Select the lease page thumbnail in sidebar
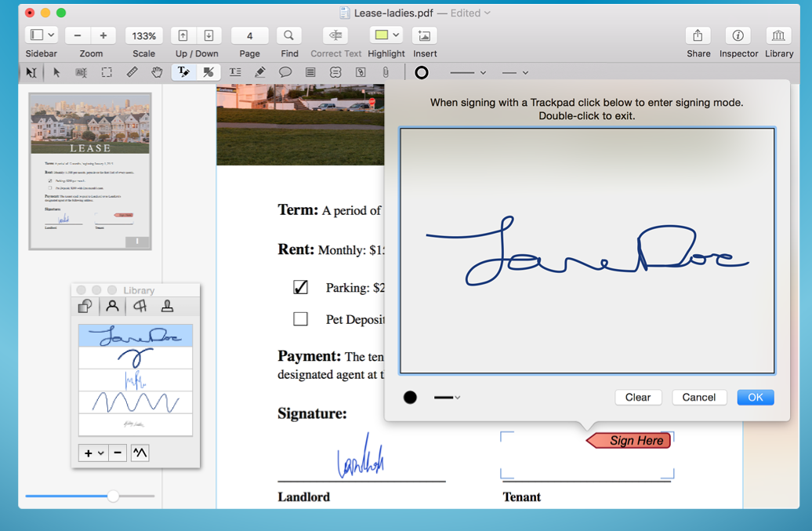The width and height of the screenshot is (812, 531). [90, 171]
